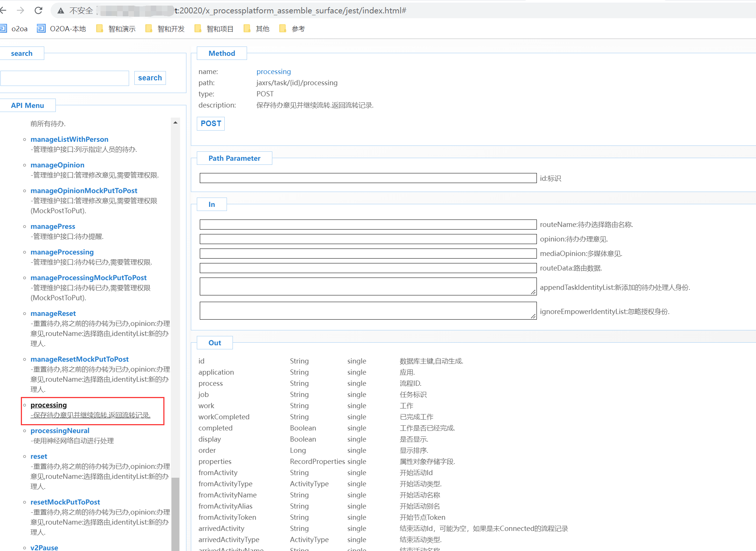This screenshot has width=756, height=551.
Task: Click the insecure site warning icon
Action: pyautogui.click(x=61, y=11)
